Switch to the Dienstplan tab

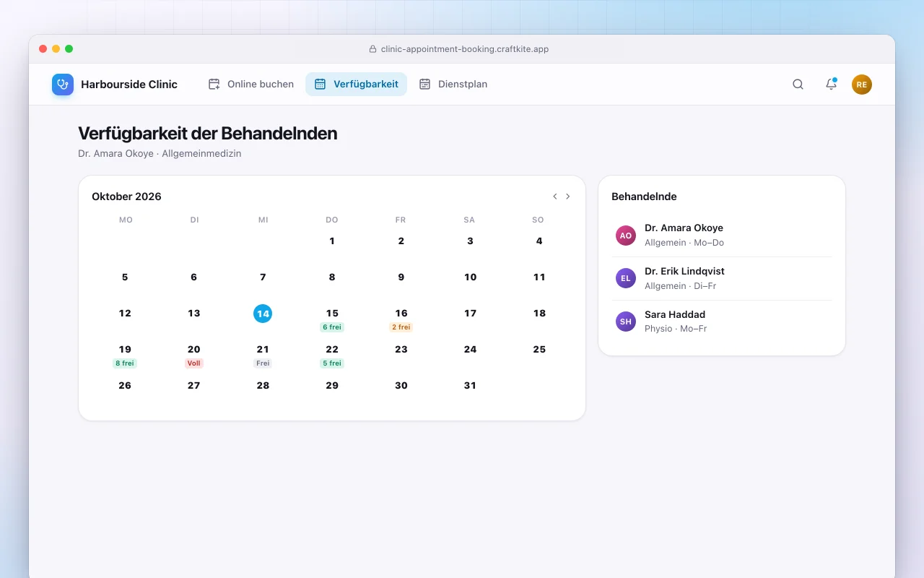point(453,84)
